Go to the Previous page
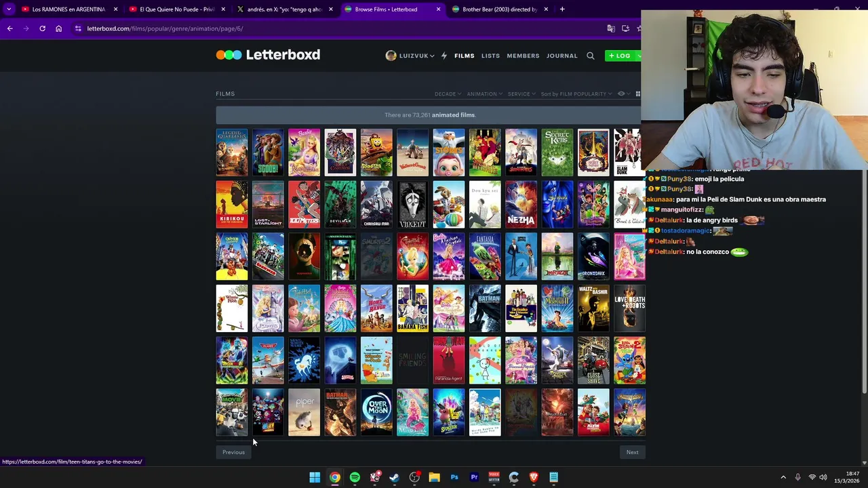 (233, 452)
